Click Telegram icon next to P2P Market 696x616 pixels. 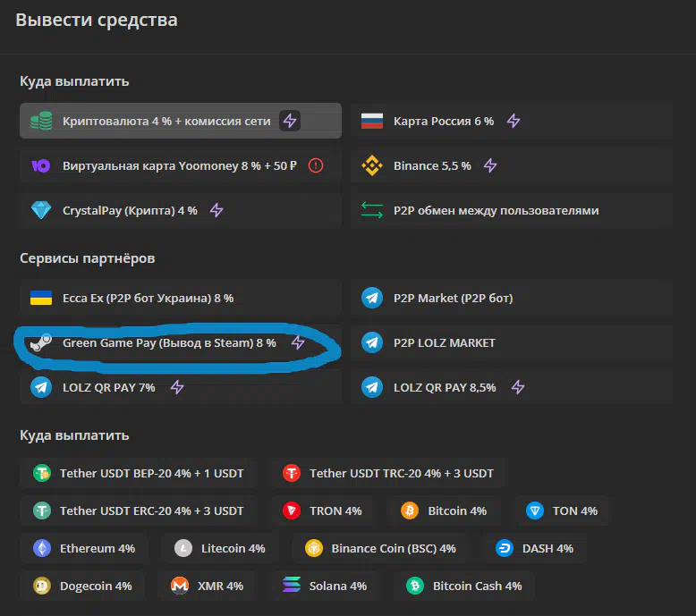pyautogui.click(x=372, y=298)
